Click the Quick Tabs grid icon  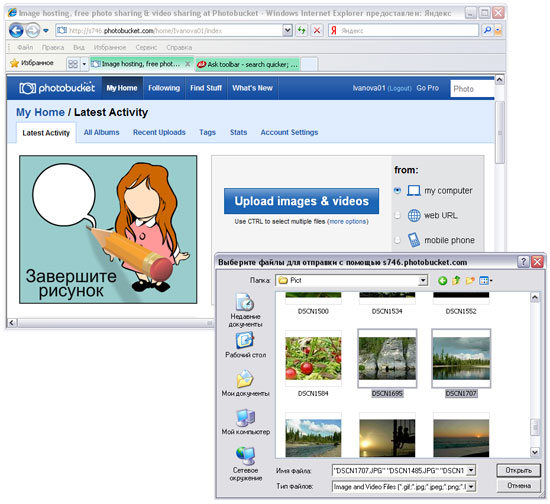[73, 64]
